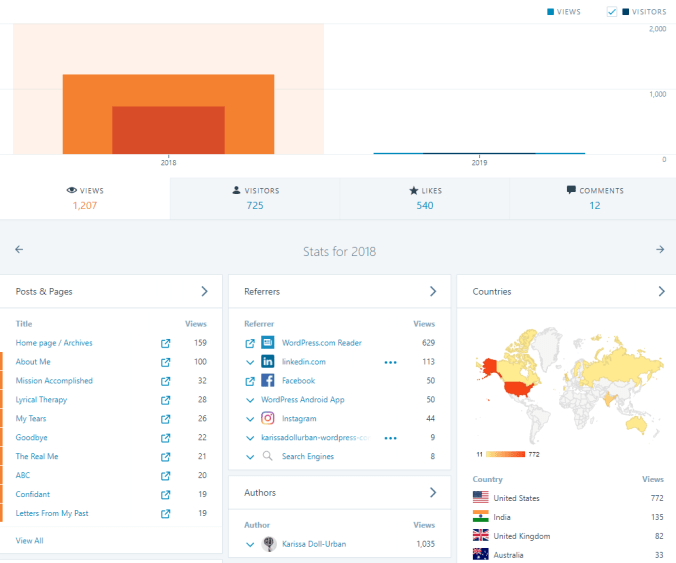
Task: Open external link for Goodbye post
Action: pyautogui.click(x=166, y=438)
